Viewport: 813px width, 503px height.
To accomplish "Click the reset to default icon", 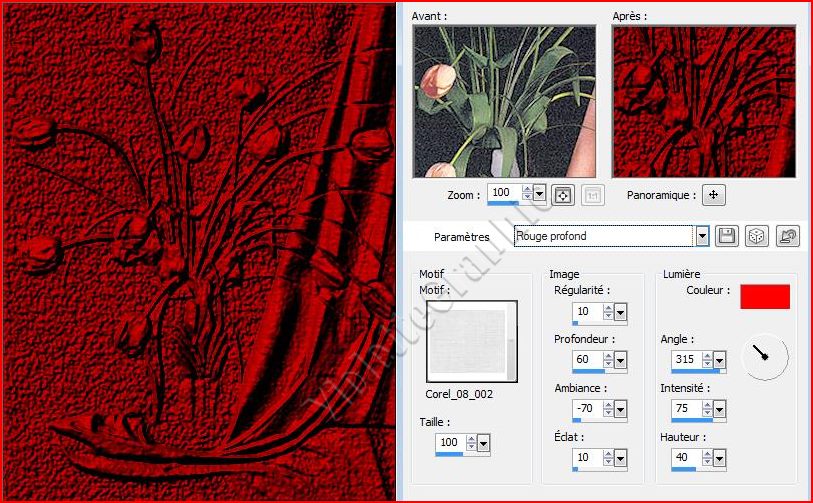I will [x=788, y=236].
